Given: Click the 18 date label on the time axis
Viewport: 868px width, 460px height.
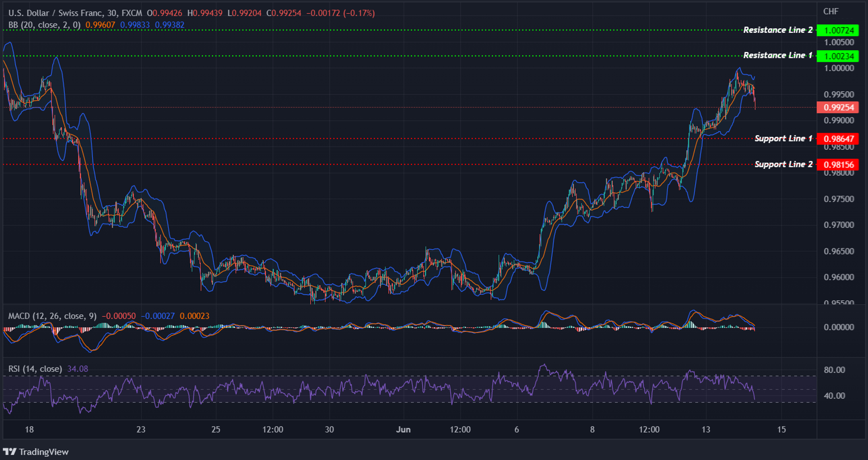Looking at the screenshot, I should coord(29,429).
